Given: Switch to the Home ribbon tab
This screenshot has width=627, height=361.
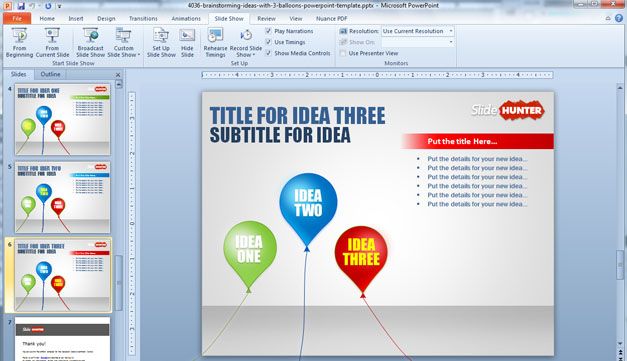Looking at the screenshot, I should [47, 18].
